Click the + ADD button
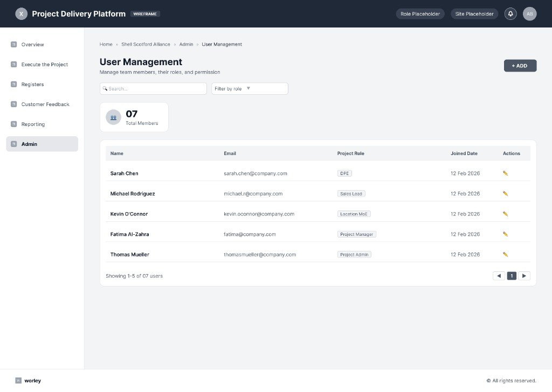This screenshot has height=392, width=552. (x=520, y=66)
